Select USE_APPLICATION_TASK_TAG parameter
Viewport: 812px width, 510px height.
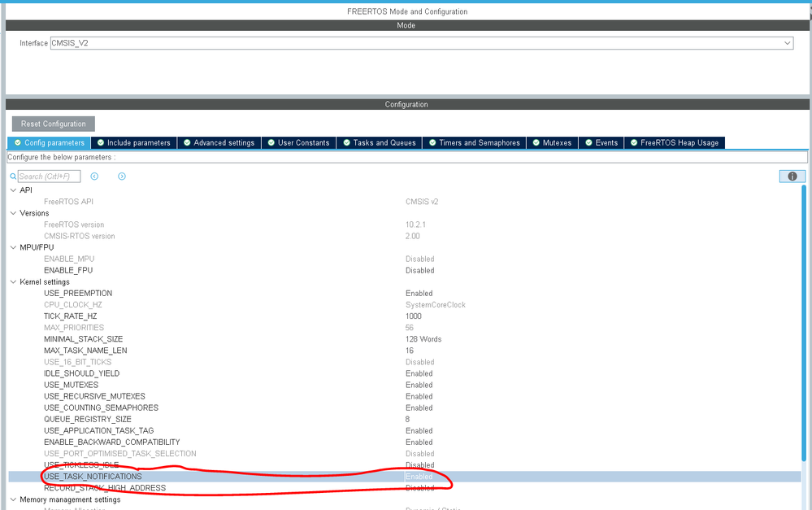coord(99,431)
